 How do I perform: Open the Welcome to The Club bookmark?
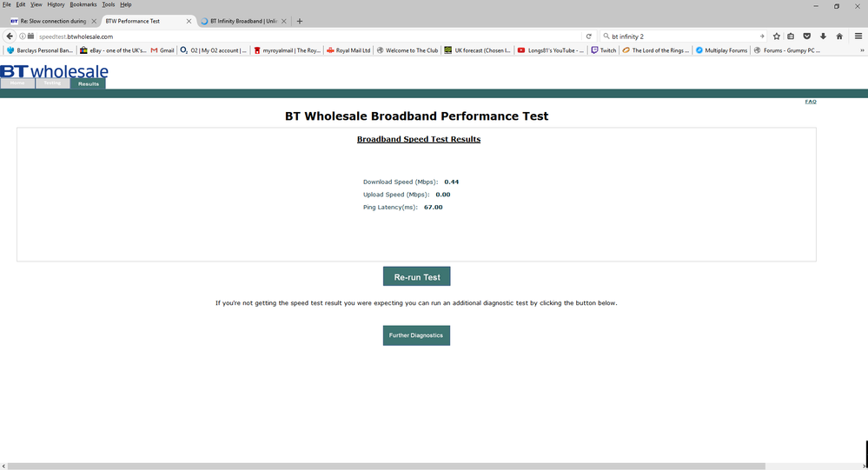tap(407, 50)
